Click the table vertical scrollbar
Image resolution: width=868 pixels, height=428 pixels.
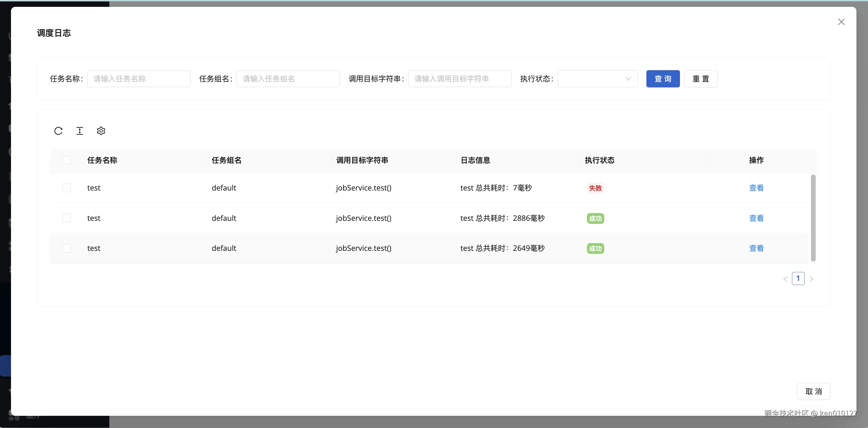pyautogui.click(x=813, y=218)
